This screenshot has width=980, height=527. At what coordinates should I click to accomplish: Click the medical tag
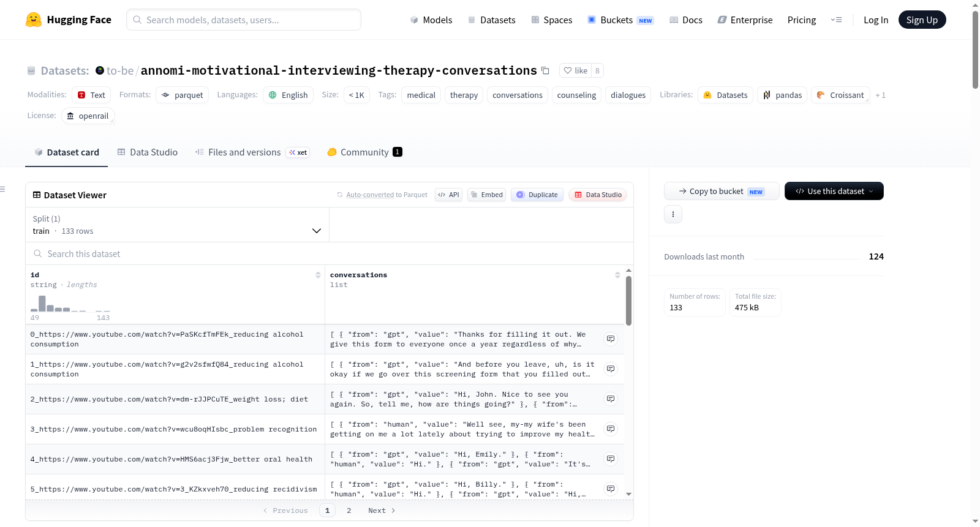click(421, 95)
